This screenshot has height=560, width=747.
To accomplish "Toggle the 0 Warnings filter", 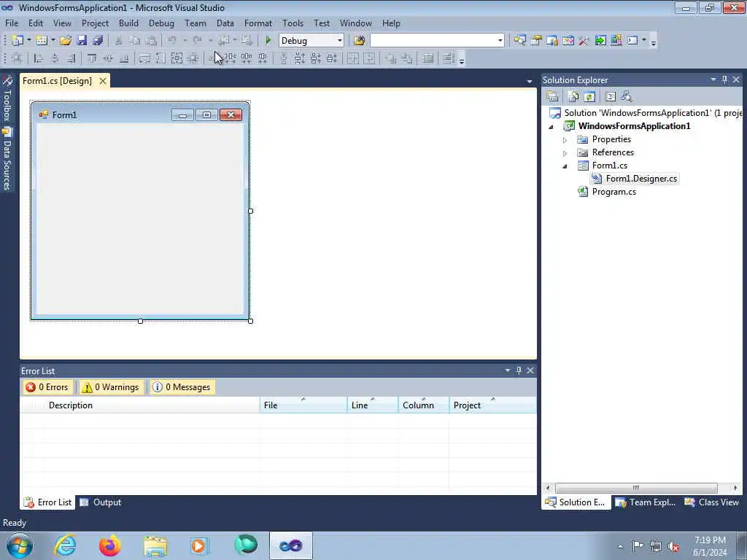I will pyautogui.click(x=111, y=387).
